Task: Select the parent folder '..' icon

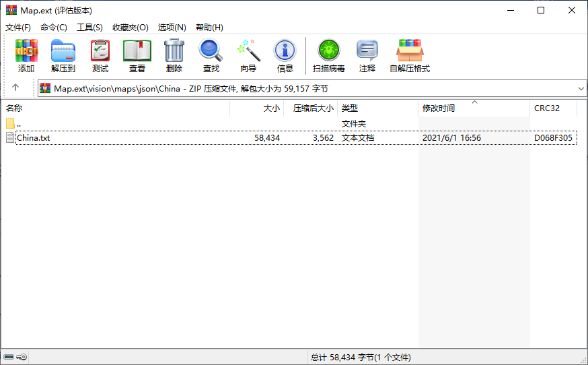Action: pos(11,123)
